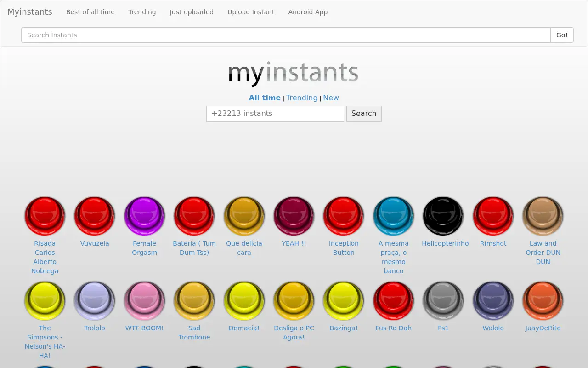This screenshot has height=368, width=588.
Task: Focus the Search Instants top field
Action: 286,35
